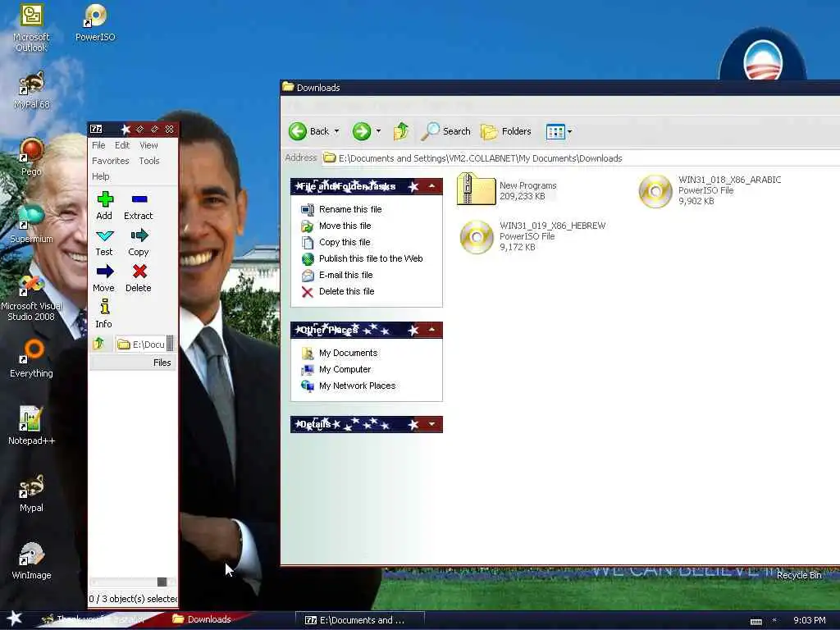Open the Microsoft Outlook desktop shortcut

(x=31, y=27)
